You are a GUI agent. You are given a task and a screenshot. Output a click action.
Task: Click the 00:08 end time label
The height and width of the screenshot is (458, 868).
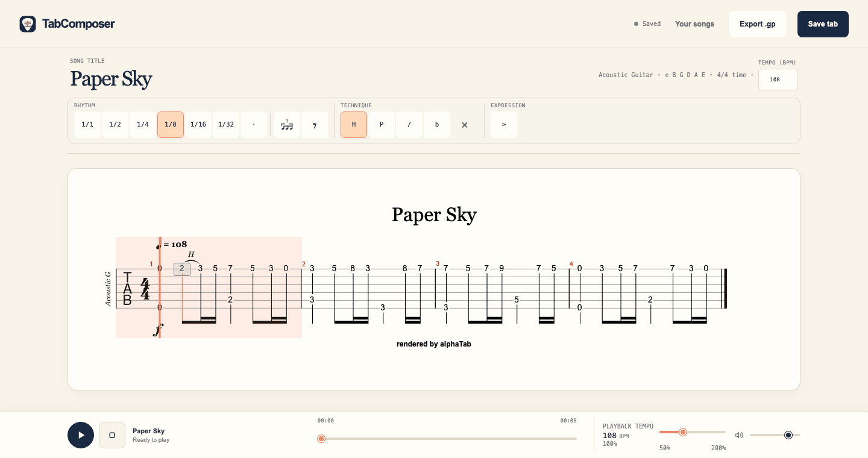(x=568, y=421)
